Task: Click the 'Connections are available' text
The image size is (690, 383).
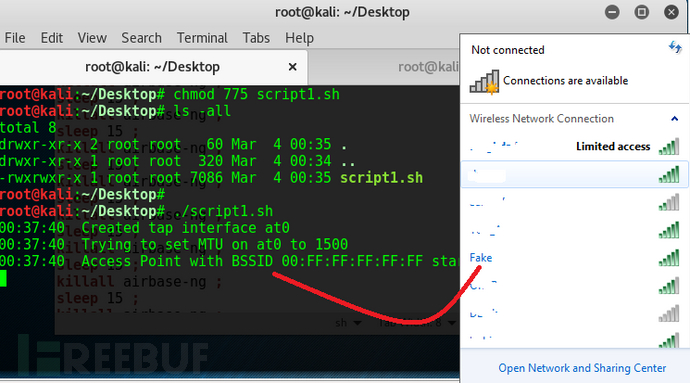Action: [x=565, y=81]
